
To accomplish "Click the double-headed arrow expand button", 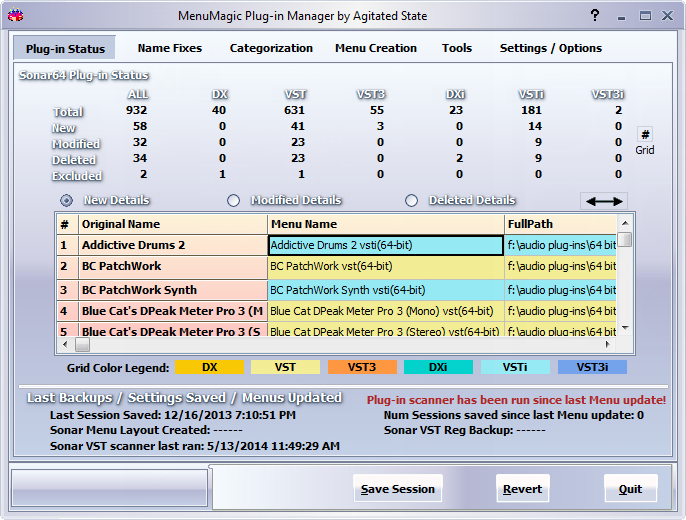I will pos(604,201).
